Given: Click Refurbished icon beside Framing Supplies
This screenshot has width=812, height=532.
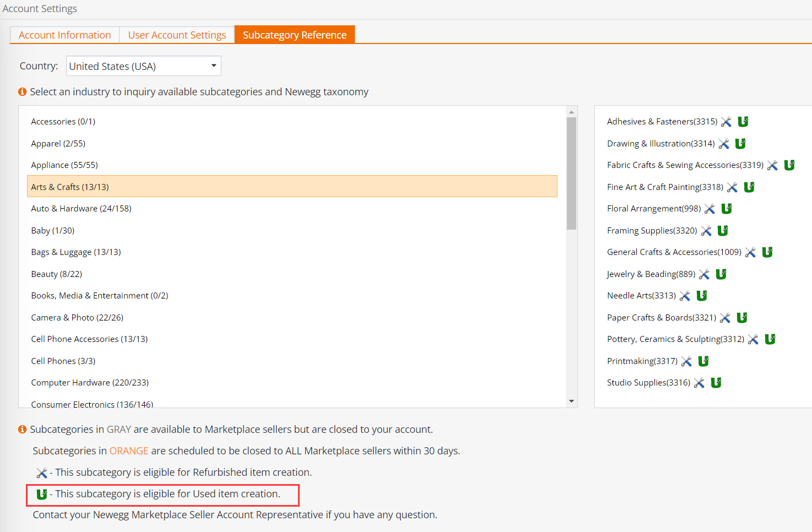Looking at the screenshot, I should [x=706, y=231].
